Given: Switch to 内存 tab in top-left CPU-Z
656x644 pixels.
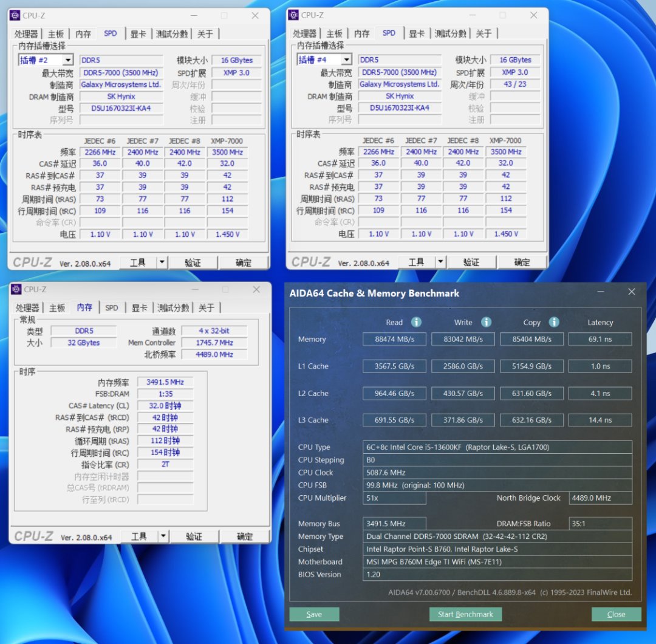Looking at the screenshot, I should [83, 34].
